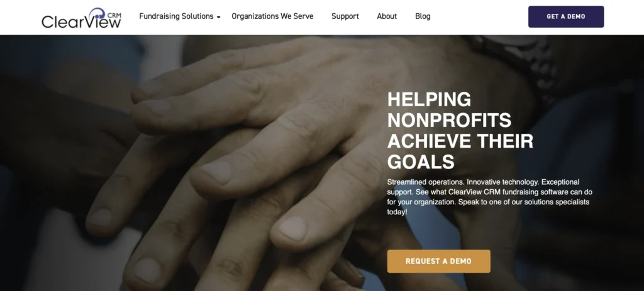644x291 pixels.
Task: Click the HELPING NONPROFITS headline
Action: (449, 110)
